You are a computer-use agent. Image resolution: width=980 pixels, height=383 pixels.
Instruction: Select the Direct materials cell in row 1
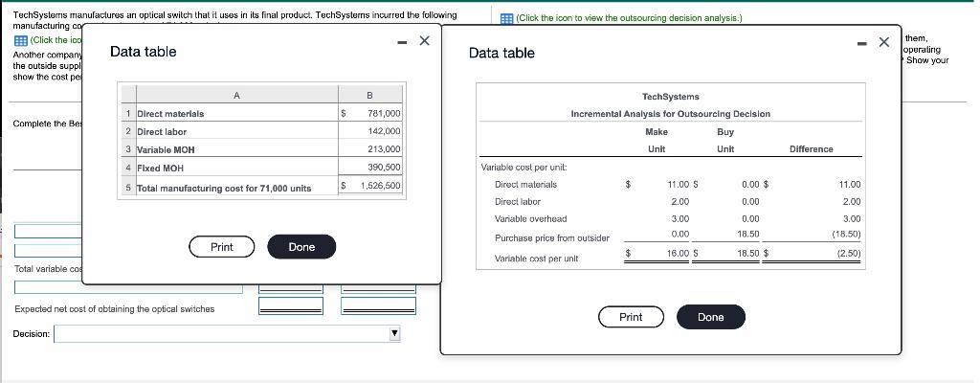[x=237, y=114]
